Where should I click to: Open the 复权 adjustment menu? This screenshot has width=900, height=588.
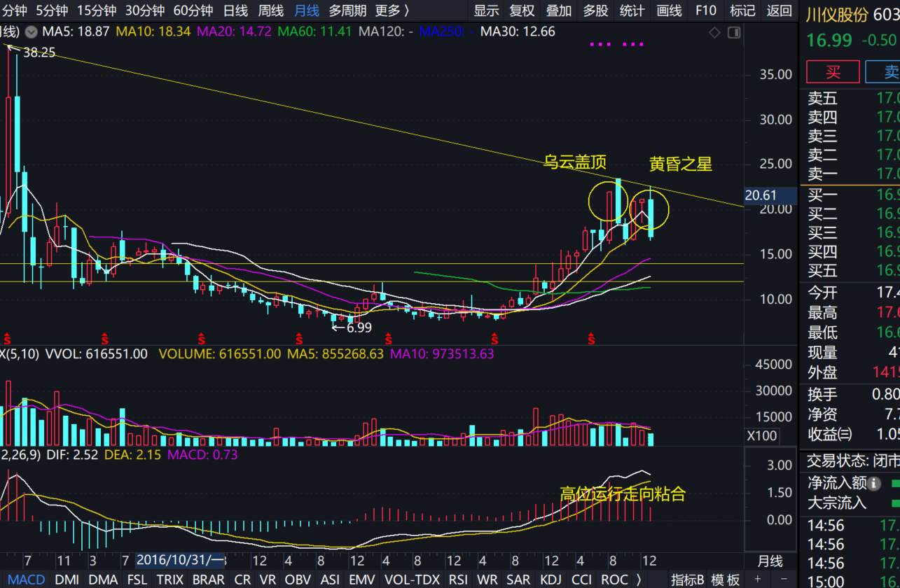522,10
